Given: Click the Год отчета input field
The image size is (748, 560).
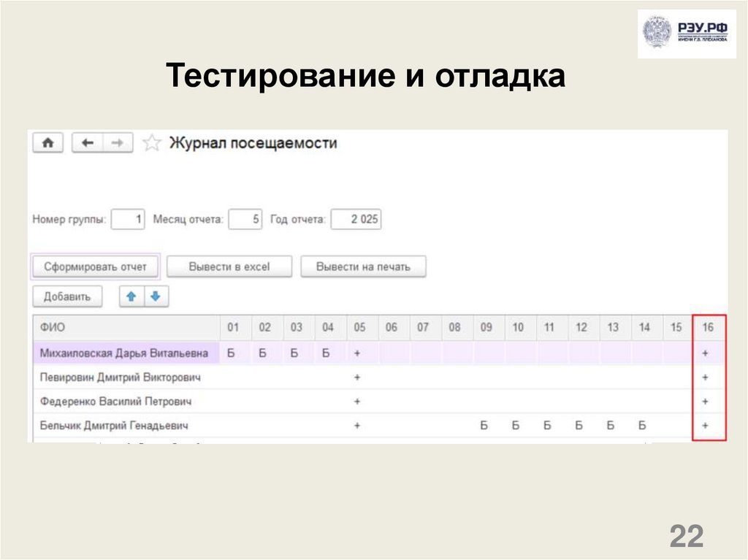Looking at the screenshot, I should click(355, 218).
